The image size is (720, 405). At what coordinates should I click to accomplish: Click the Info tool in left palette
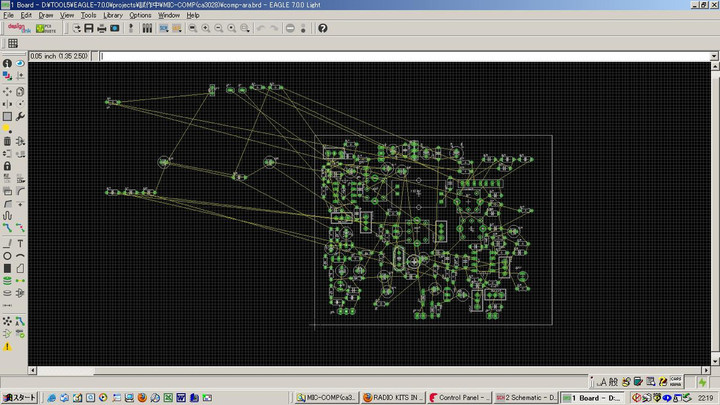(x=7, y=64)
